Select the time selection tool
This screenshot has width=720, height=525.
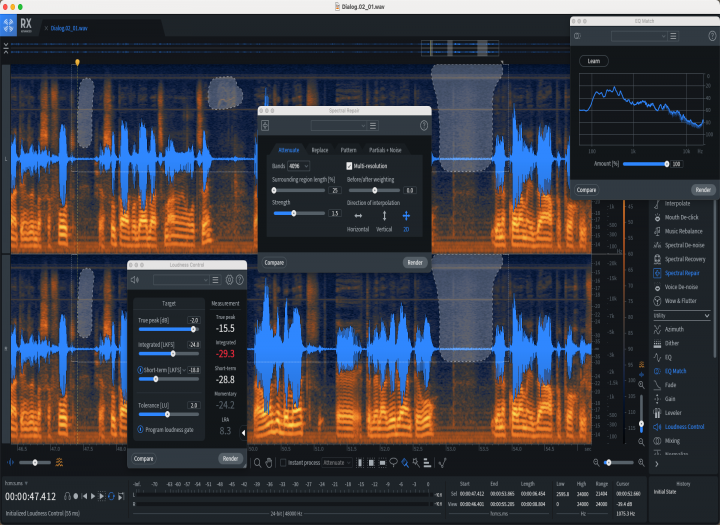[x=360, y=463]
